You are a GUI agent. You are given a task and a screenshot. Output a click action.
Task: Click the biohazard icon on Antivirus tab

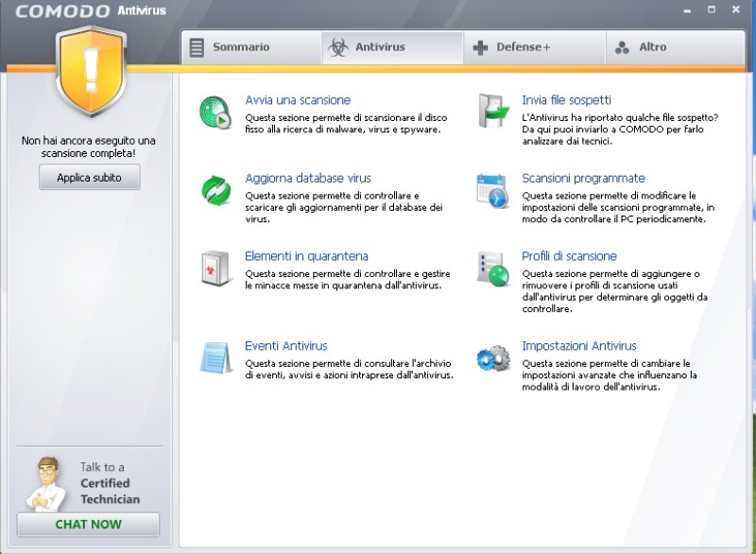[338, 47]
